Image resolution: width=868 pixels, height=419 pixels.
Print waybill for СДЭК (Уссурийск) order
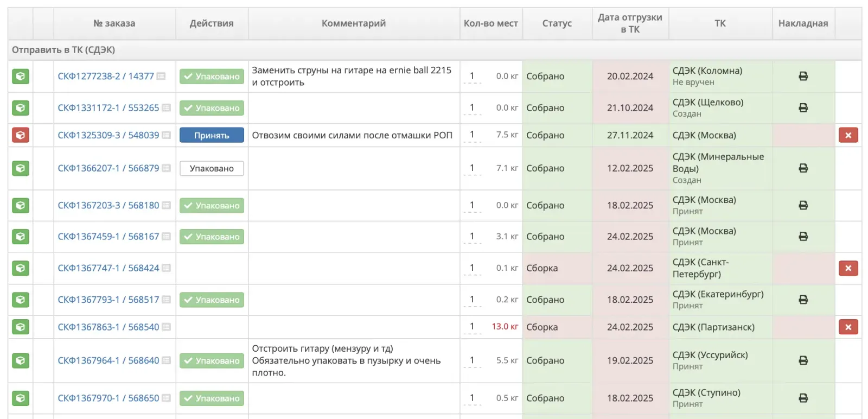coord(803,360)
